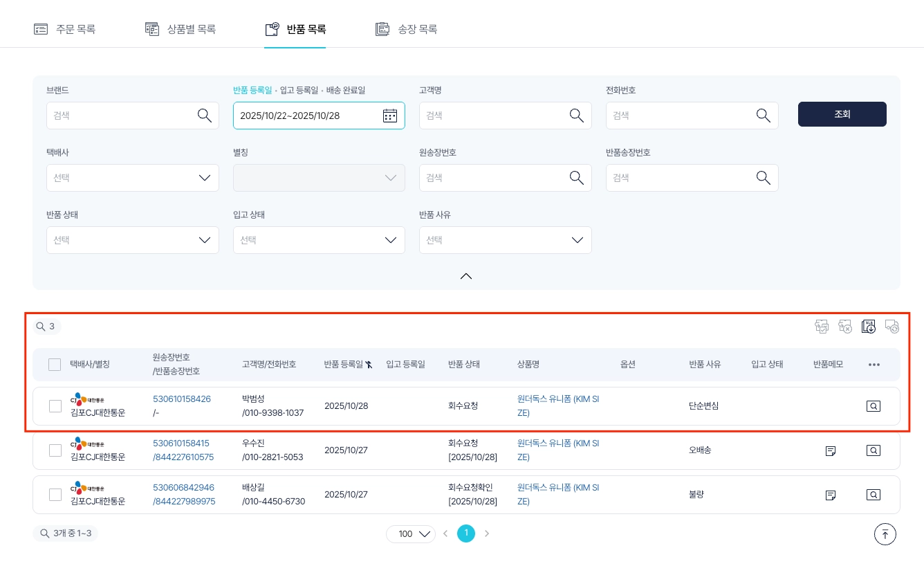The image size is (924, 575).
Task: Open return memo for 우수진 row
Action: pos(831,450)
